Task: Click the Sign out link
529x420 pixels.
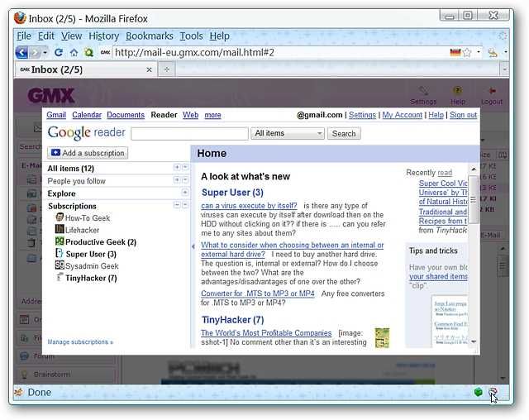Action: (463, 115)
